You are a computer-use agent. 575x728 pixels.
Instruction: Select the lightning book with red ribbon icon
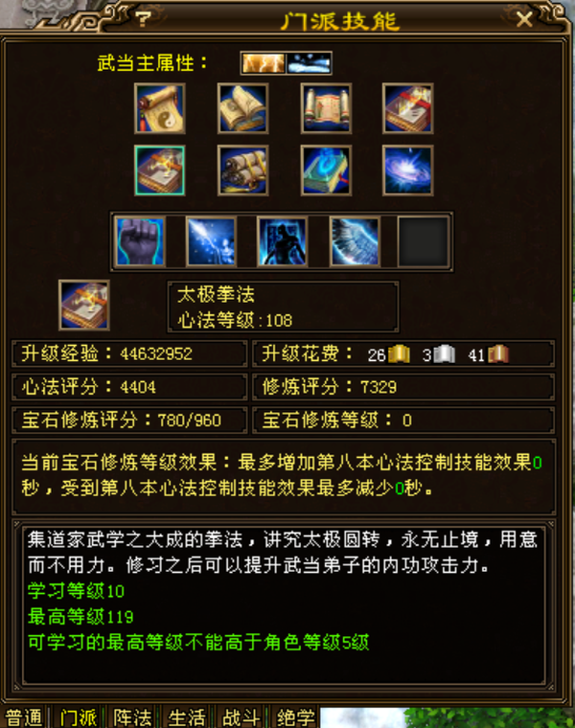408,108
